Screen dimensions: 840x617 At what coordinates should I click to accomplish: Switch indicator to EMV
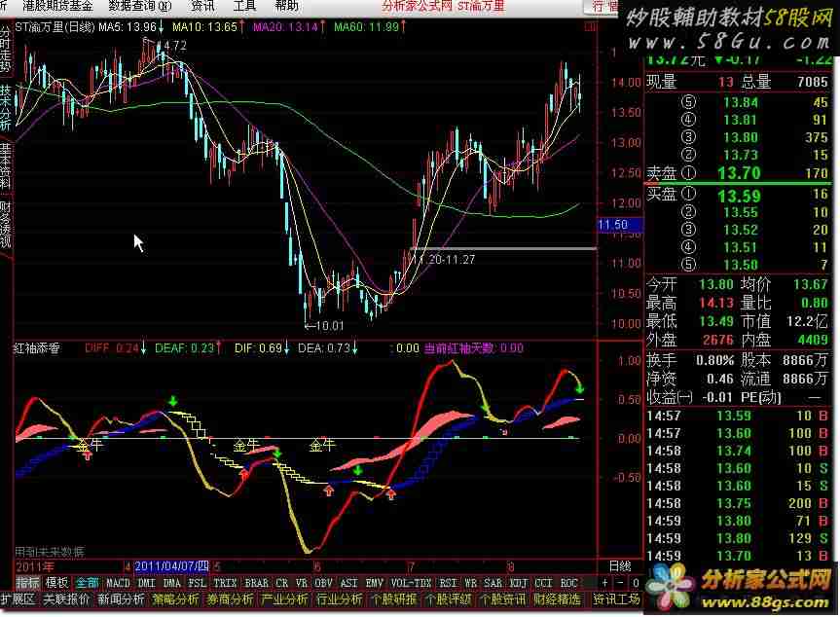tap(374, 583)
